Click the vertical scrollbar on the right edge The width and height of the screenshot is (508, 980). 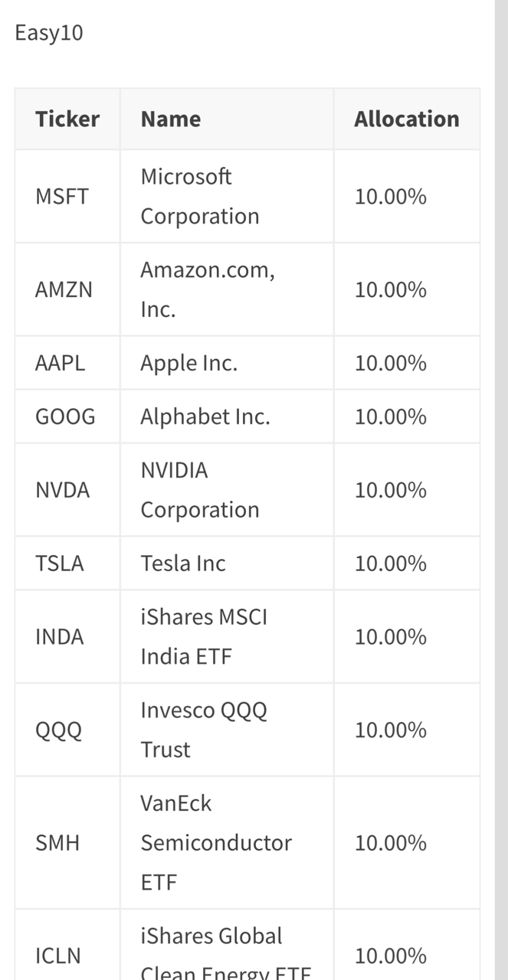pos(501,490)
